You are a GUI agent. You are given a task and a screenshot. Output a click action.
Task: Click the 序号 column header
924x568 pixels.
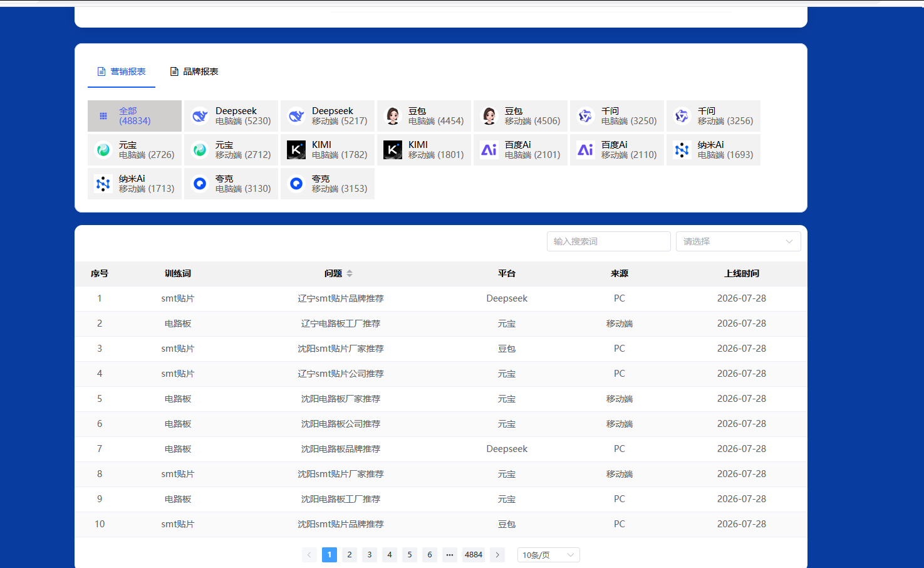[x=100, y=273]
